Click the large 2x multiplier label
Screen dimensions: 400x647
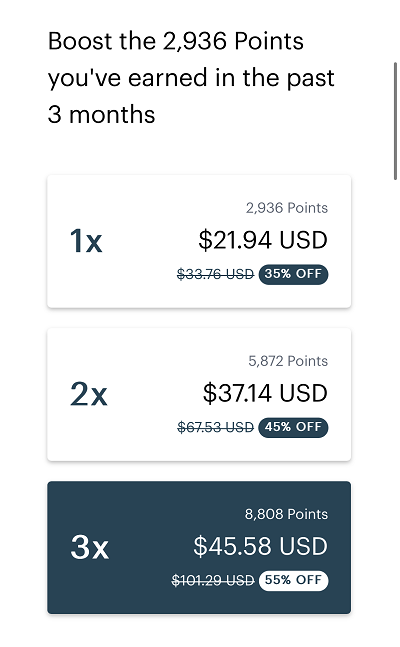(x=89, y=394)
